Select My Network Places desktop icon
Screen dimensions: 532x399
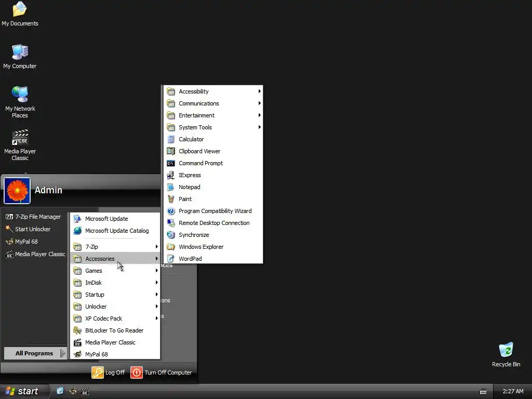(x=20, y=102)
